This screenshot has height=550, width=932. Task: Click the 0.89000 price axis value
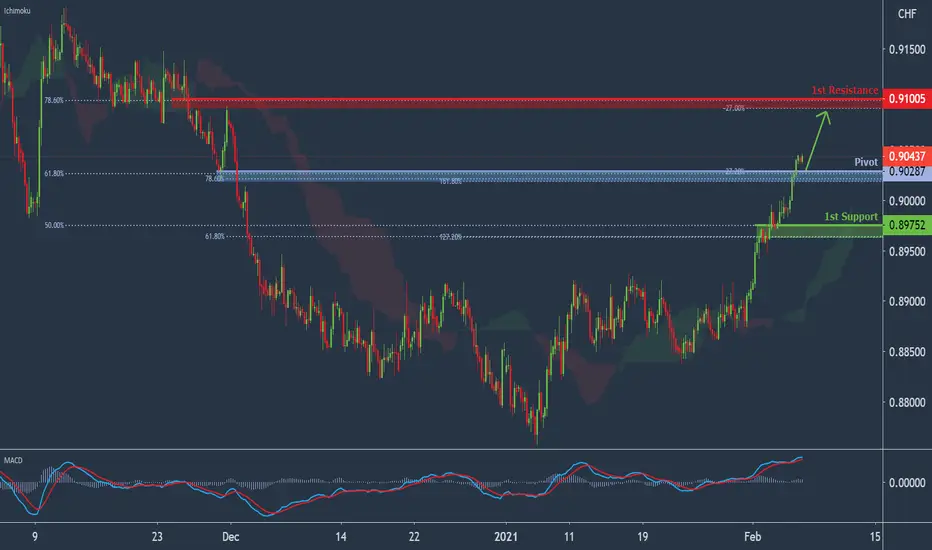click(907, 301)
